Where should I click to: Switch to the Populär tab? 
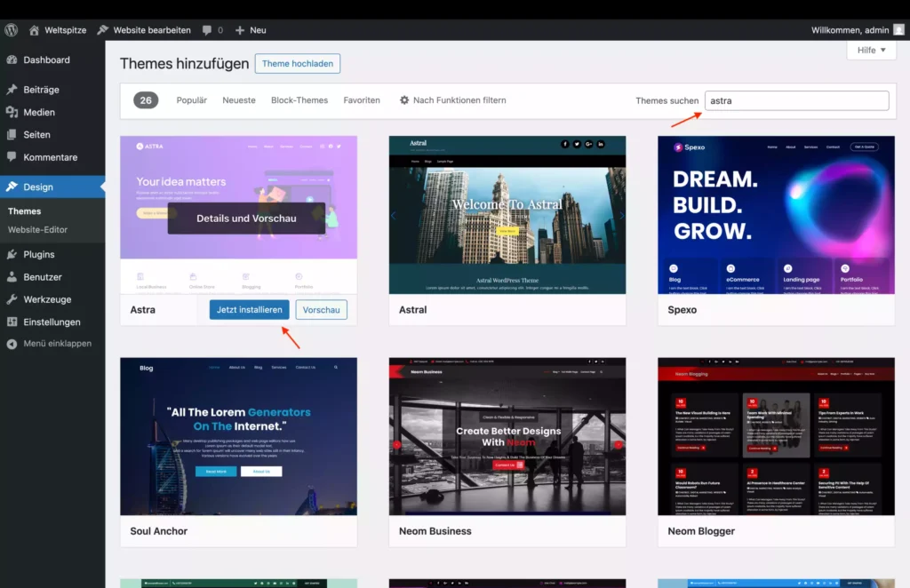pyautogui.click(x=192, y=100)
